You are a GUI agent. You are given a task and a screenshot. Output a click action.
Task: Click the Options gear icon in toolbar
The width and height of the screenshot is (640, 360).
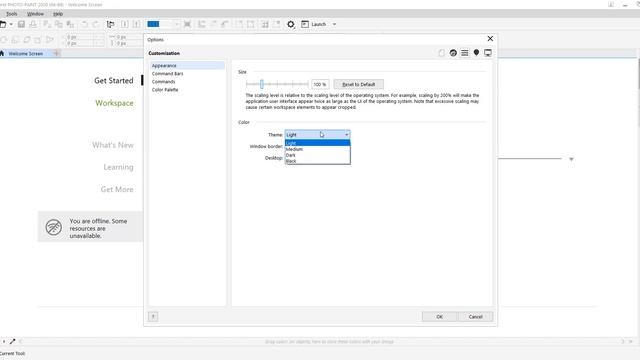[x=291, y=24]
